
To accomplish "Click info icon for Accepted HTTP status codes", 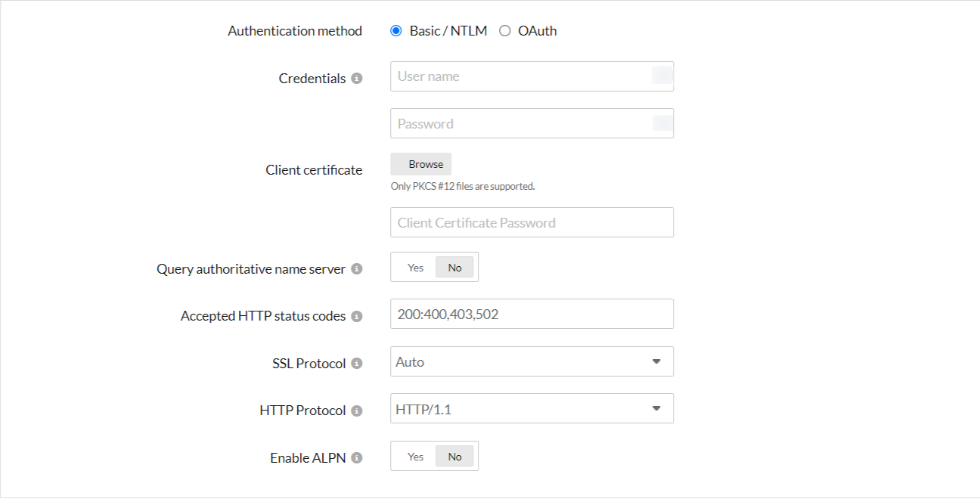I will [x=357, y=316].
